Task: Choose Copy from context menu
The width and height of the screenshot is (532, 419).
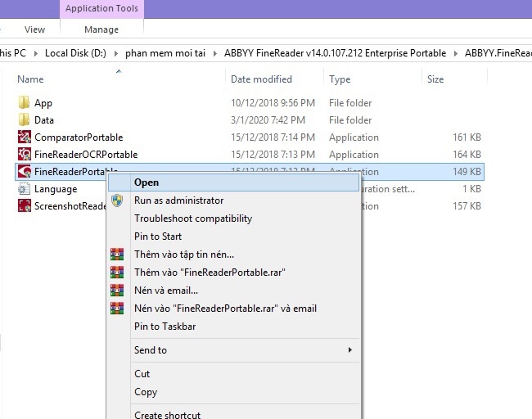Action: click(233, 392)
